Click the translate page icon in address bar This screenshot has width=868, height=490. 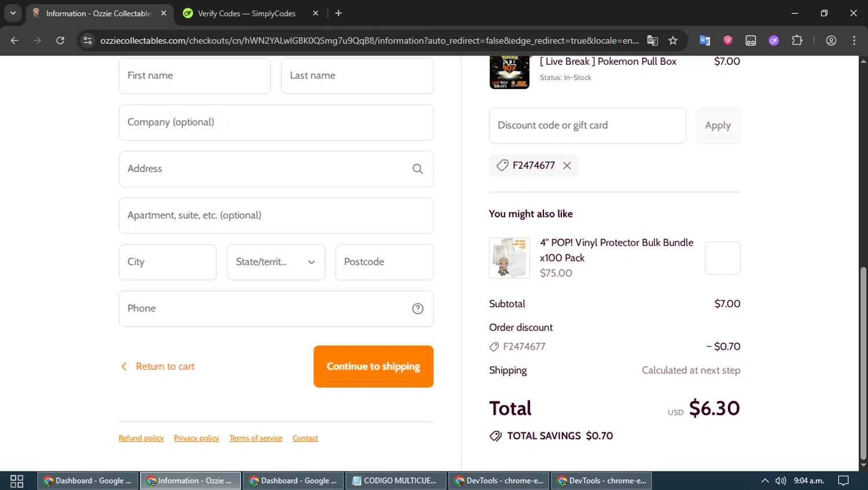coord(652,40)
